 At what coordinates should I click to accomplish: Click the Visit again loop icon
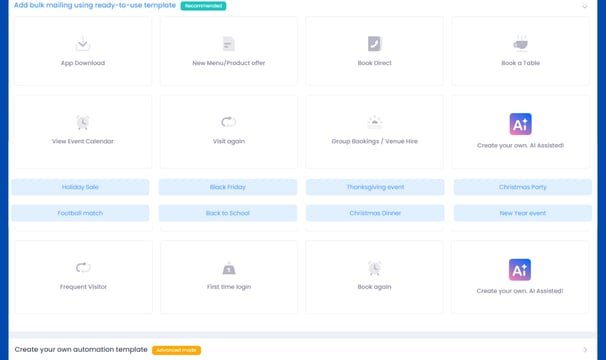[228, 122]
